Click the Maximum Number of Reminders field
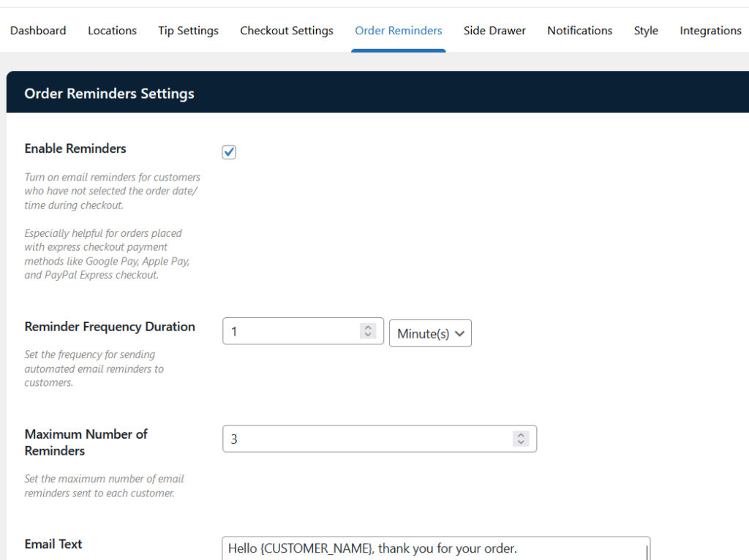749x560 pixels. 366,439
